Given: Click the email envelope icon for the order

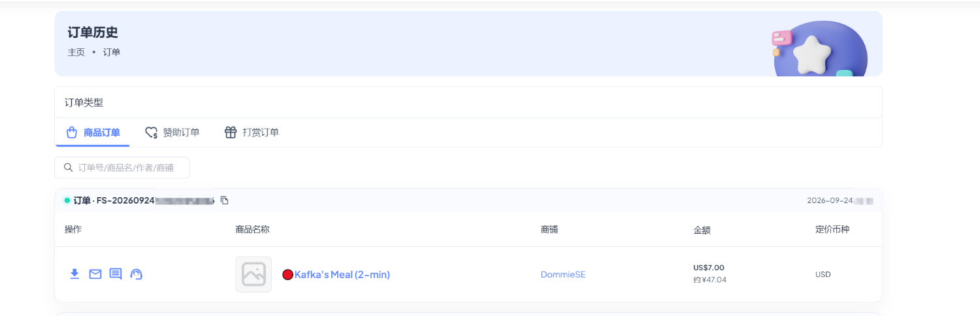Looking at the screenshot, I should [95, 274].
